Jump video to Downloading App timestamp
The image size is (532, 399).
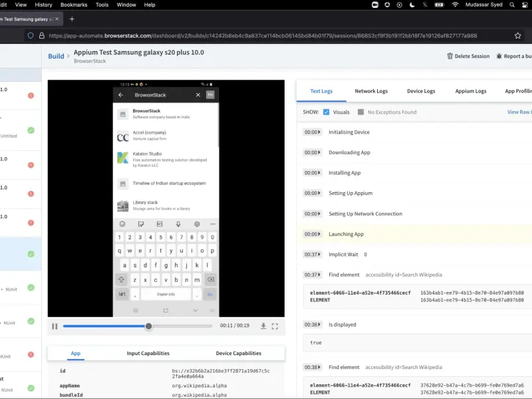(312, 152)
